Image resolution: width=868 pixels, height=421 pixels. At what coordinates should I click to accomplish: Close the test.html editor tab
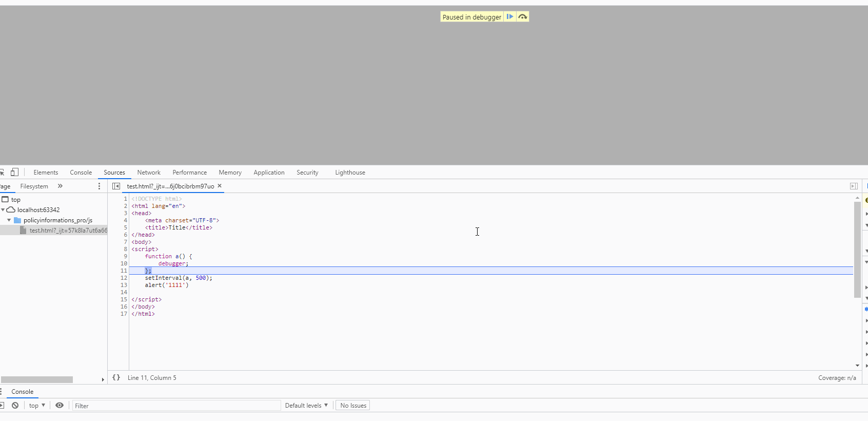click(x=220, y=186)
